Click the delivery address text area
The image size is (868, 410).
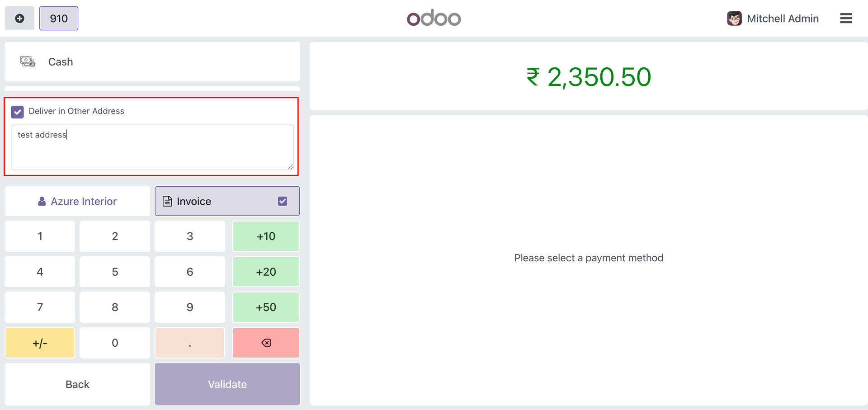tap(152, 147)
